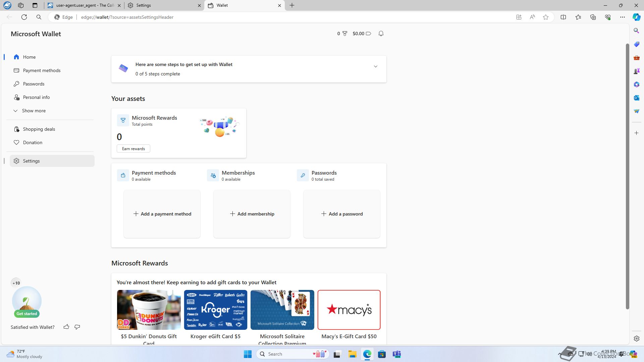Click Add a payment method
Image resolution: width=644 pixels, height=362 pixels.
coord(162,214)
